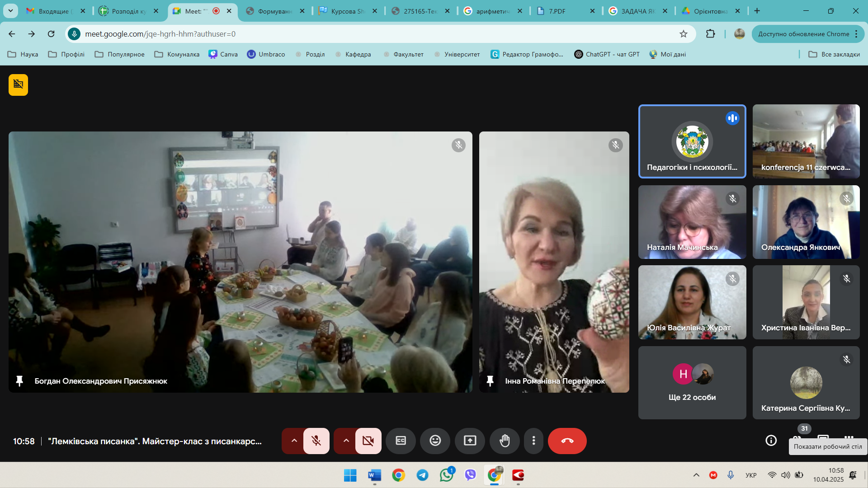Screen dimensions: 868x488
Task: Reload the Meet page
Action: (51, 34)
